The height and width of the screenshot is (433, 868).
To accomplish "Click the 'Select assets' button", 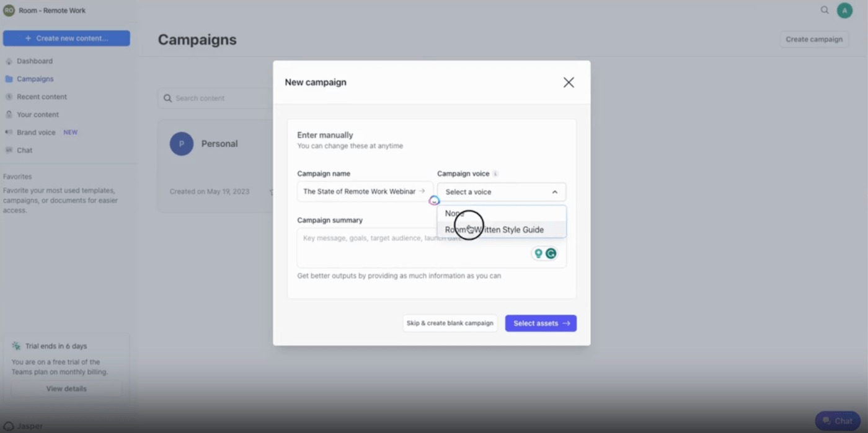I will point(541,323).
